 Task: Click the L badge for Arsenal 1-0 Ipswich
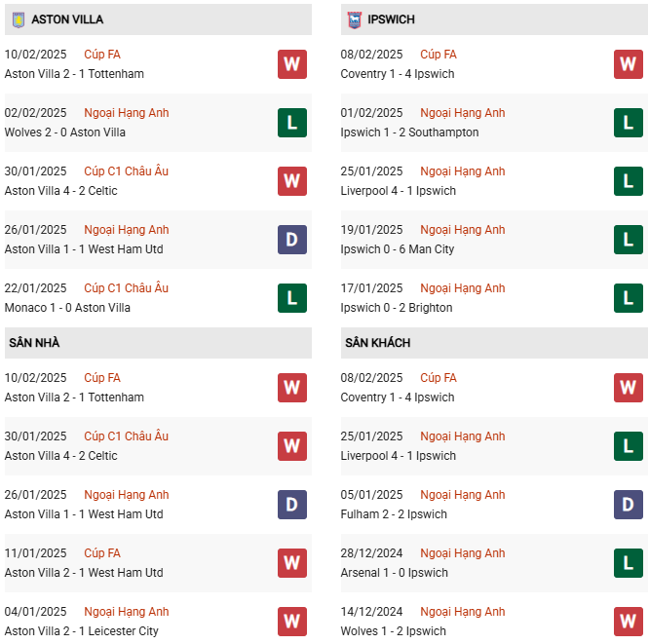628,563
